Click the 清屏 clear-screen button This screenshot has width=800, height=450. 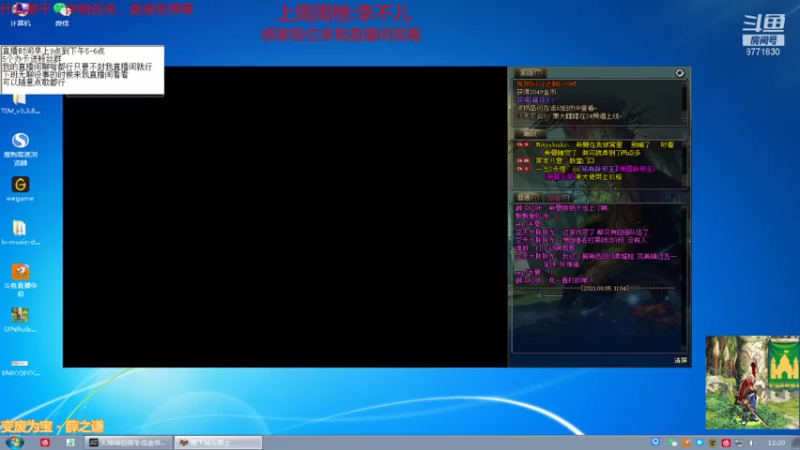click(x=681, y=360)
